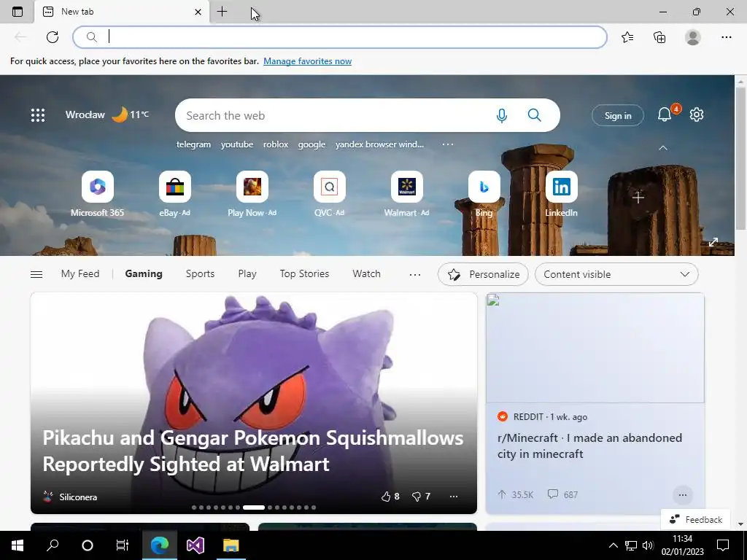The image size is (747, 560).
Task: Open File Explorer from taskbar
Action: 231,545
